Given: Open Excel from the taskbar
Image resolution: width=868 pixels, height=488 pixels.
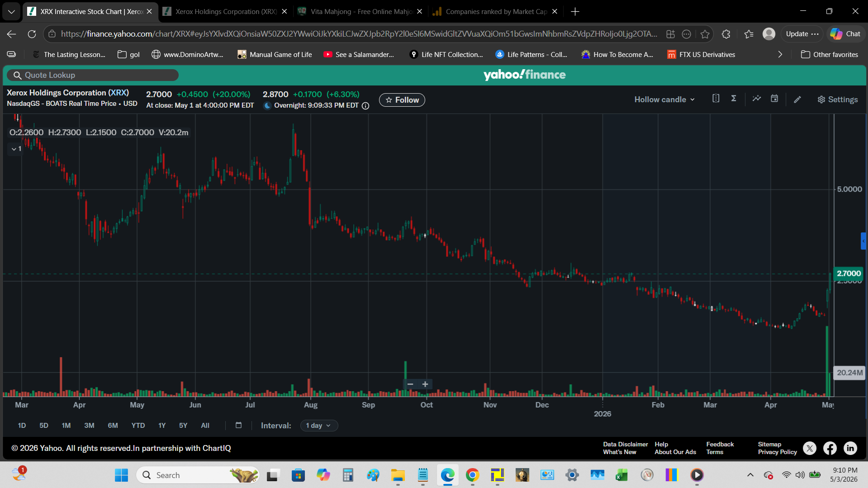Looking at the screenshot, I should point(621,475).
